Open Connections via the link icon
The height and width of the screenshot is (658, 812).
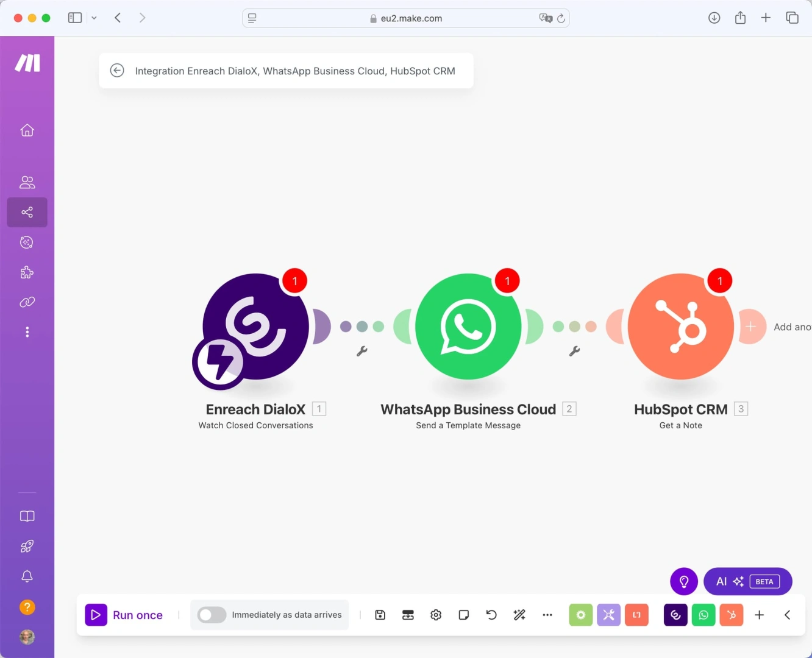(27, 302)
